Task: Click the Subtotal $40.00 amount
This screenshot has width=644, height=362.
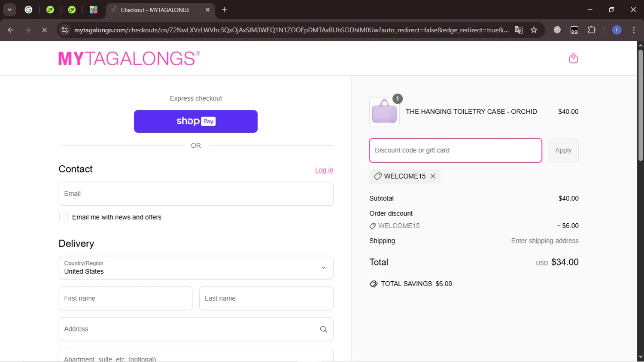Action: [x=568, y=198]
